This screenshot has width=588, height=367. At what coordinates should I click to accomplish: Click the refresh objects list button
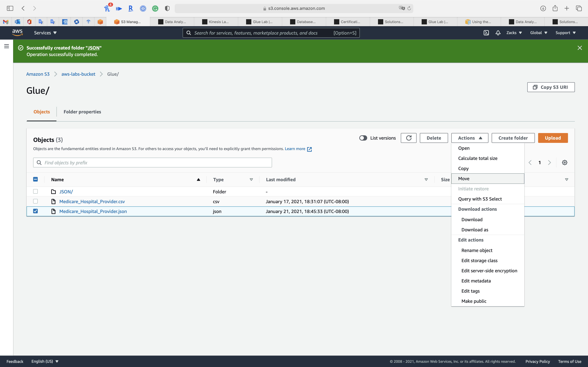click(409, 138)
